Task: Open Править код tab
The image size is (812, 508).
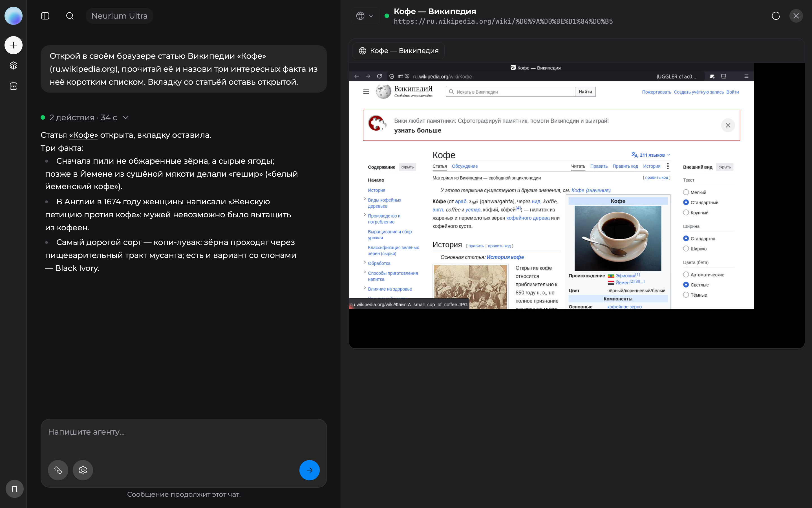Action: pyautogui.click(x=625, y=166)
